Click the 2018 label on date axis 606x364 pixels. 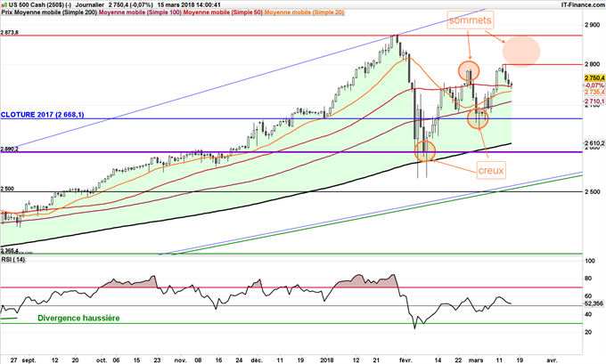328,360
